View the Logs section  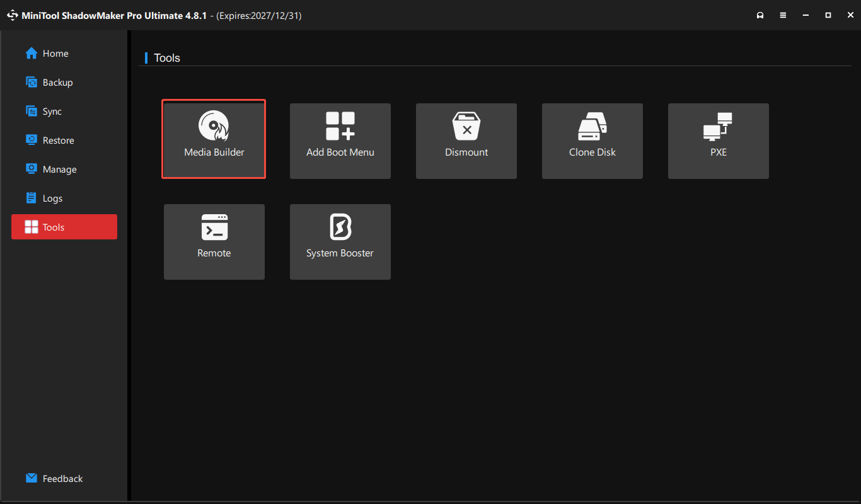point(64,198)
